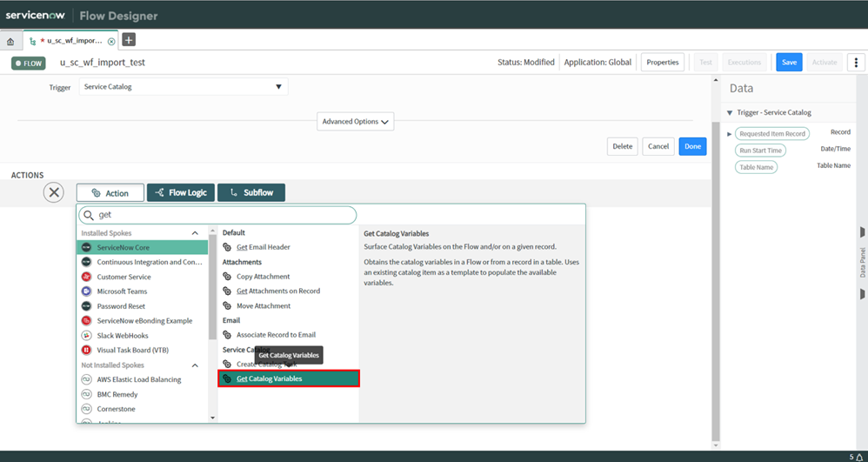The height and width of the screenshot is (462, 868).
Task: Click the Copy Attachment action icon
Action: tap(227, 277)
